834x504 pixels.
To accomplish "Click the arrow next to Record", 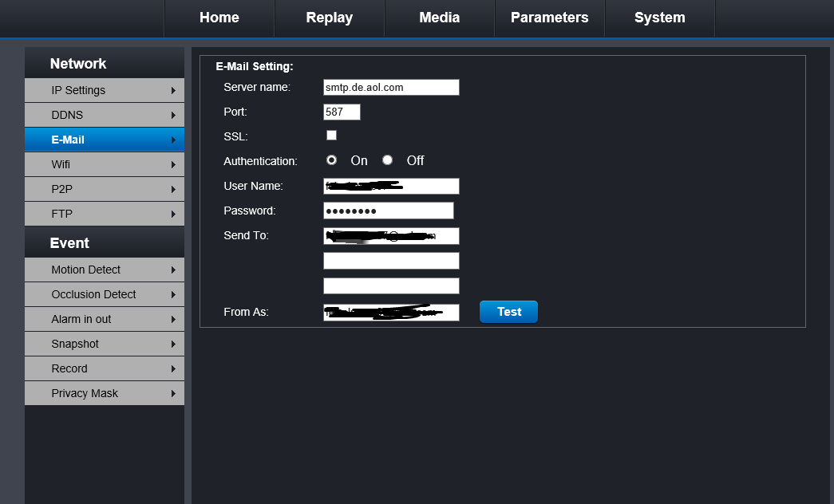I will 173,369.
